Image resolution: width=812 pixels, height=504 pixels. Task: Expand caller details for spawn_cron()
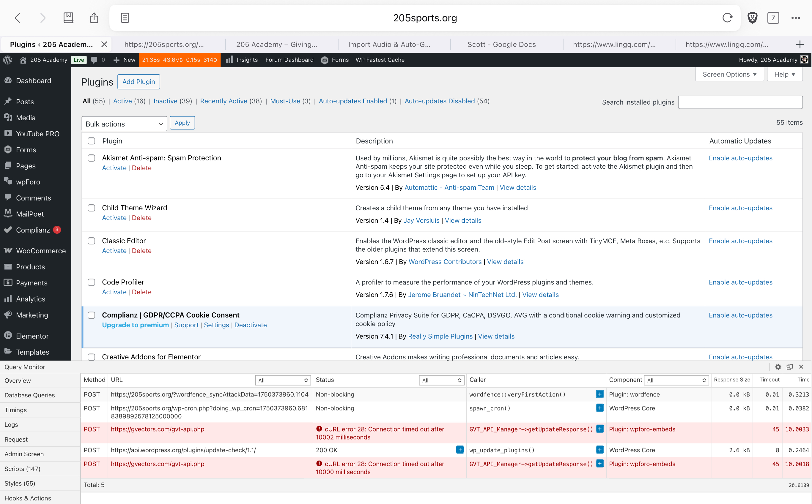pos(599,408)
